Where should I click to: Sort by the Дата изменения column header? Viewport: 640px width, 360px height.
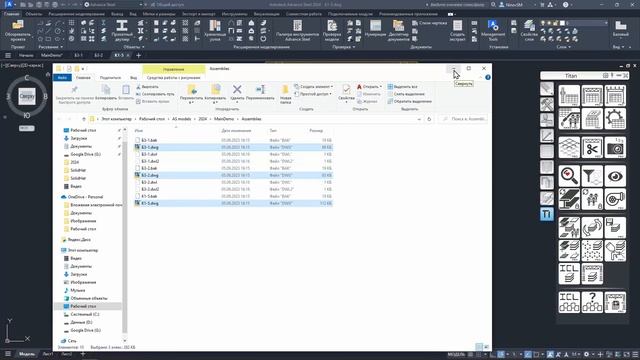(236, 131)
